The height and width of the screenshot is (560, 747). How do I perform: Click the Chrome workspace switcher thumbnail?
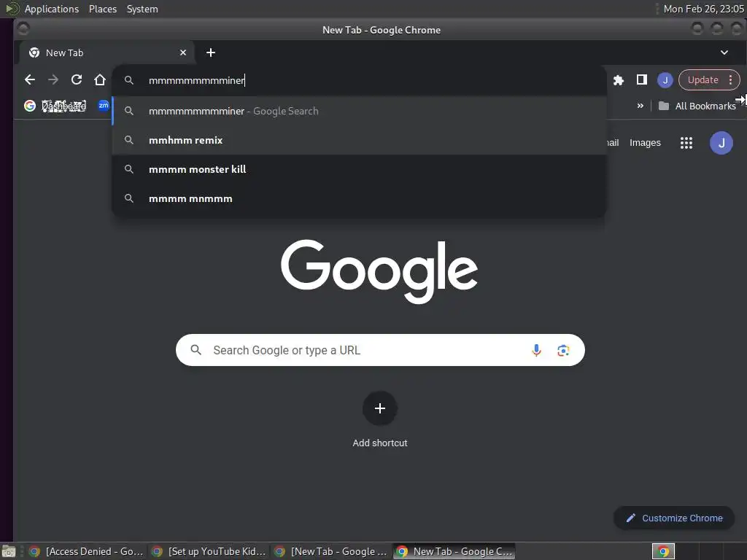[x=663, y=551]
